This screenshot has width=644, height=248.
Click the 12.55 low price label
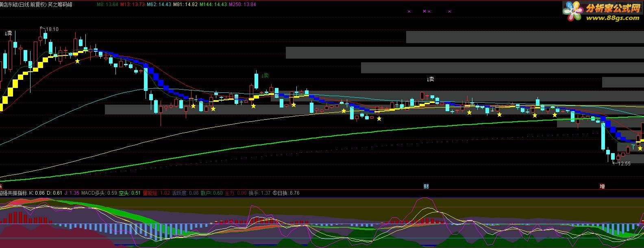(624, 164)
